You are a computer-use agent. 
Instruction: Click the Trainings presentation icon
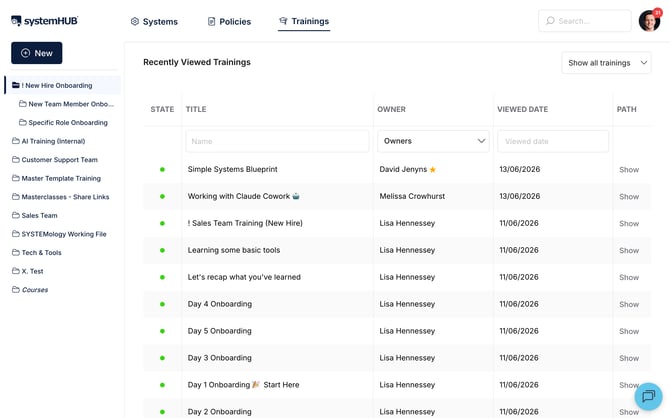[283, 21]
